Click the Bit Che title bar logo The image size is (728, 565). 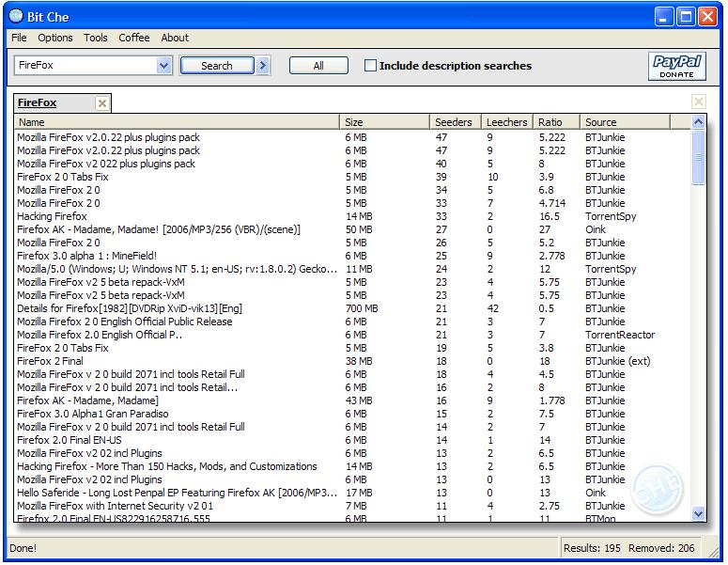(x=16, y=16)
